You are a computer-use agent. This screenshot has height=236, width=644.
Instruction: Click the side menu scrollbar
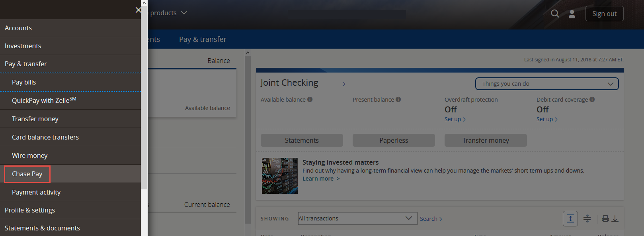[144, 98]
